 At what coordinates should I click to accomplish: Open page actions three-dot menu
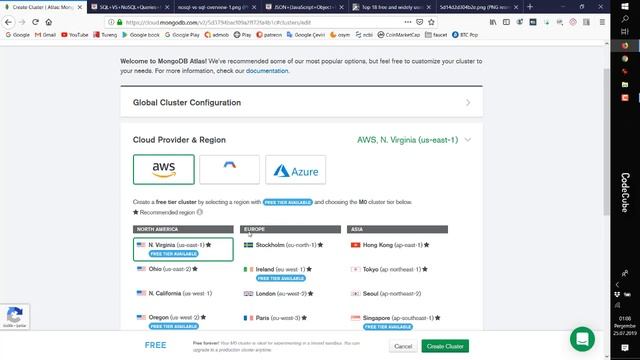pos(408,22)
